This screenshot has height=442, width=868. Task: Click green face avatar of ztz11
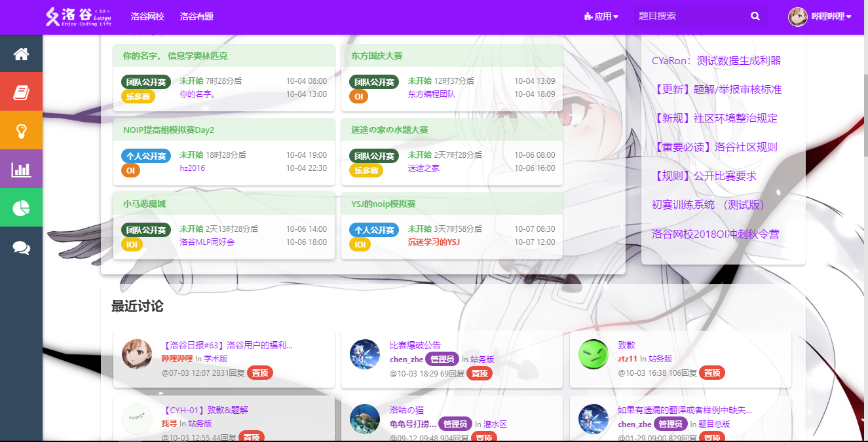(594, 354)
